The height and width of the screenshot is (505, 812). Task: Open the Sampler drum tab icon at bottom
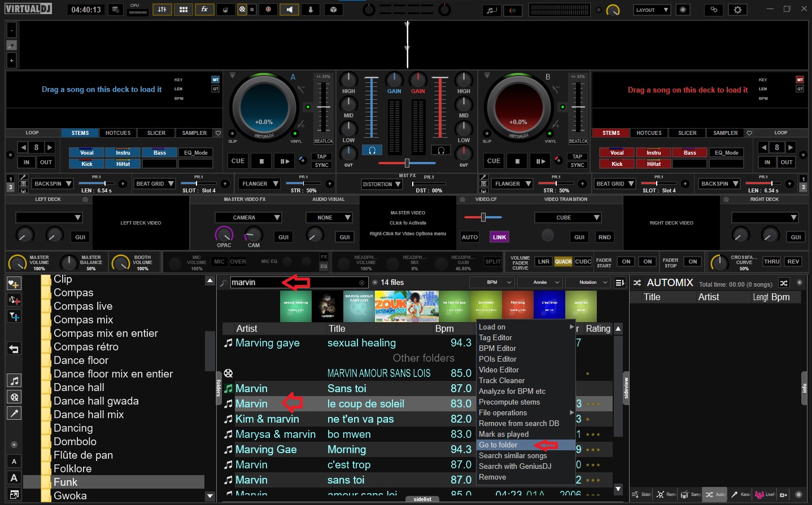(689, 494)
